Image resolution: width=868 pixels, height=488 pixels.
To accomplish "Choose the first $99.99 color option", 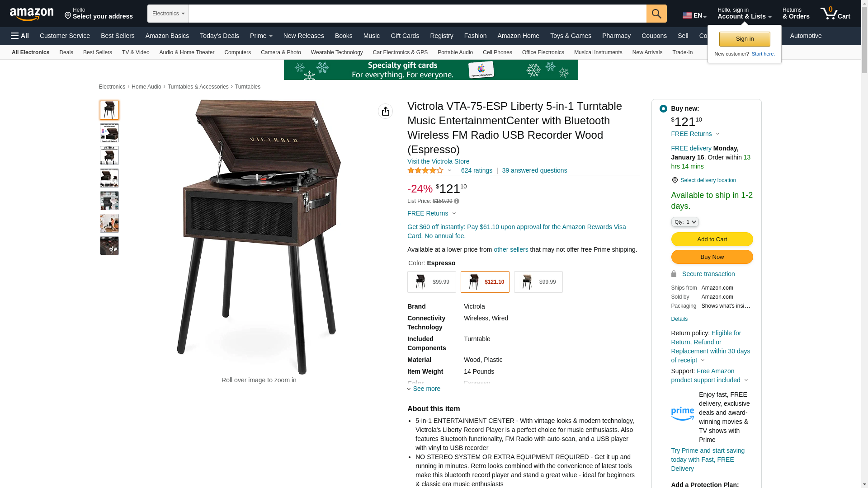I will coord(431,282).
